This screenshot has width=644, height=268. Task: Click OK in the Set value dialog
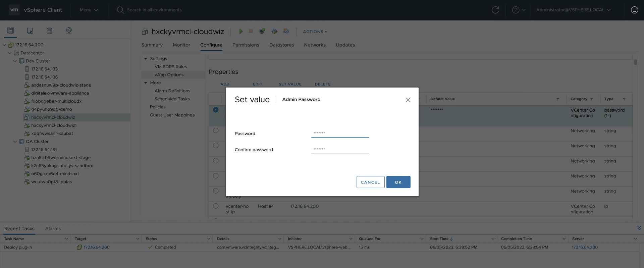click(x=398, y=182)
